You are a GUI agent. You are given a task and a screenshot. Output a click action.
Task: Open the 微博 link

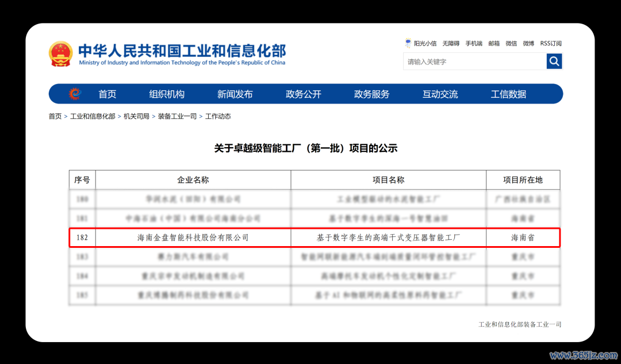528,44
